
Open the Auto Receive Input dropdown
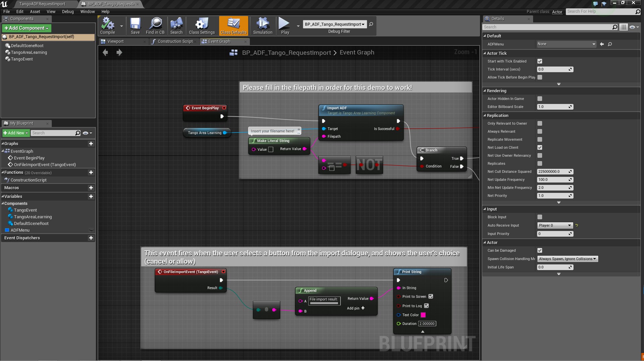(555, 225)
